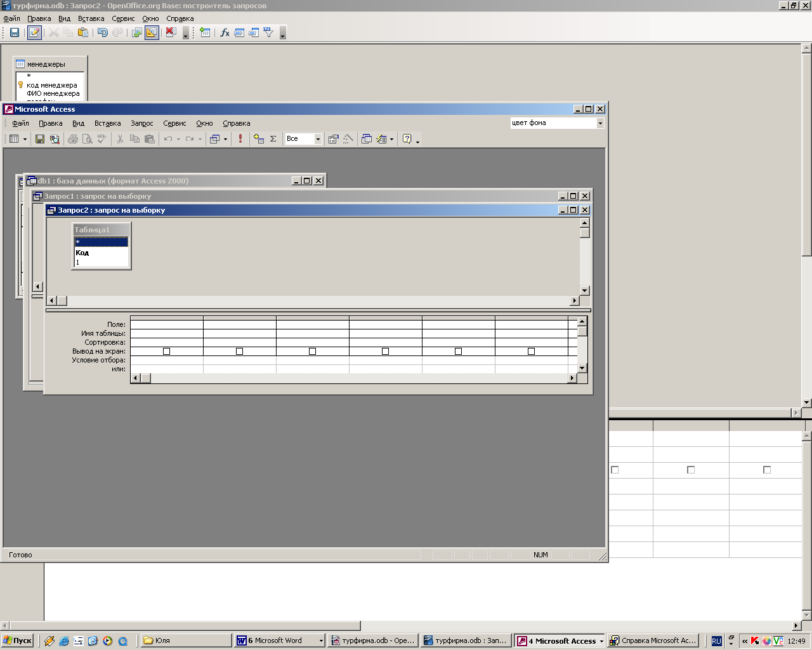Screen dimensions: 812x650
Task: Switch to 'Справка Microsoft Ac...' taskbar button
Action: pyautogui.click(x=653, y=641)
